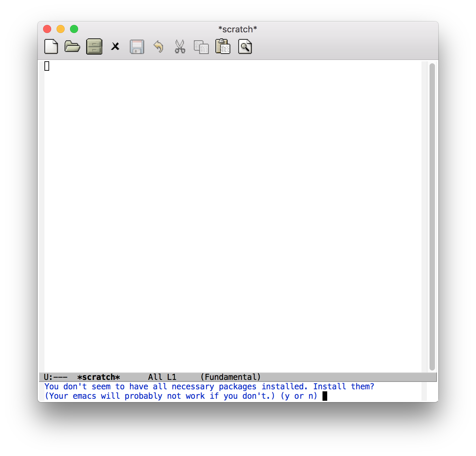Save buffer with the floppy disk icon
Image resolution: width=476 pixels, height=456 pixels.
(137, 47)
